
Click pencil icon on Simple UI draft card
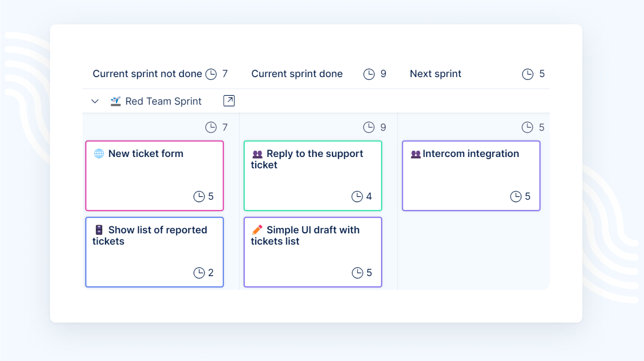(257, 230)
